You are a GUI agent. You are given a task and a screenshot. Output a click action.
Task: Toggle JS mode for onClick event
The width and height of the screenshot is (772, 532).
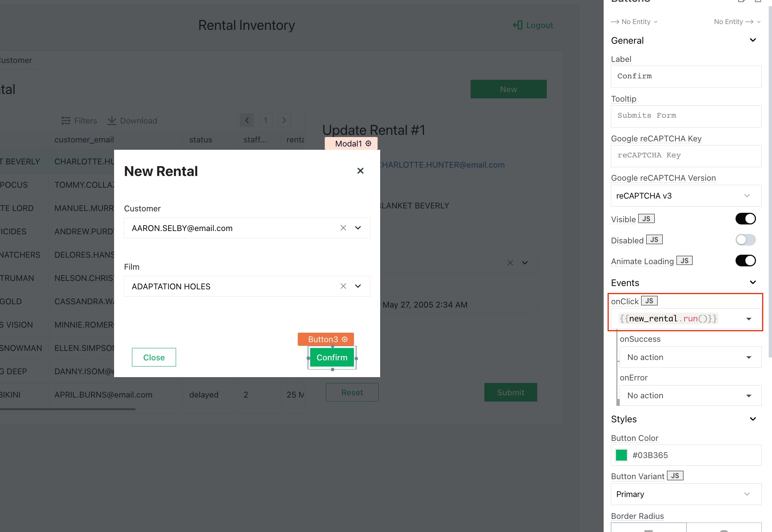pos(649,301)
